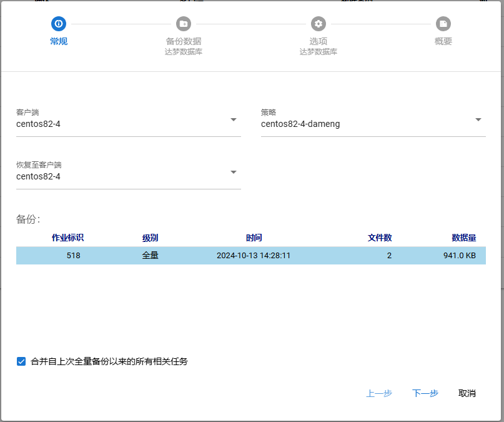This screenshot has height=422, width=504.
Task: Click the 下一步 button
Action: point(425,393)
